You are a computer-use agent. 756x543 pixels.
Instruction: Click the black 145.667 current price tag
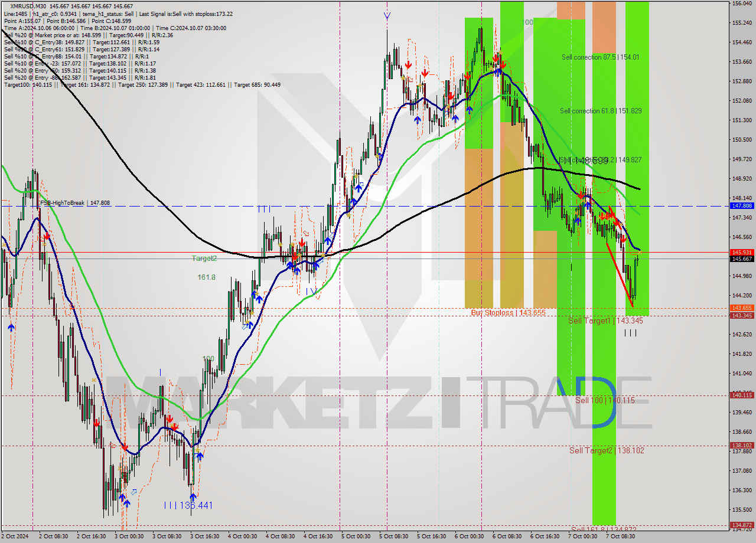(x=742, y=259)
